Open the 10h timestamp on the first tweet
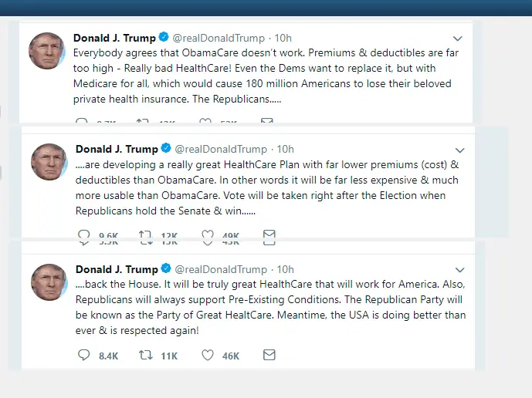This screenshot has height=398, width=532. click(283, 38)
